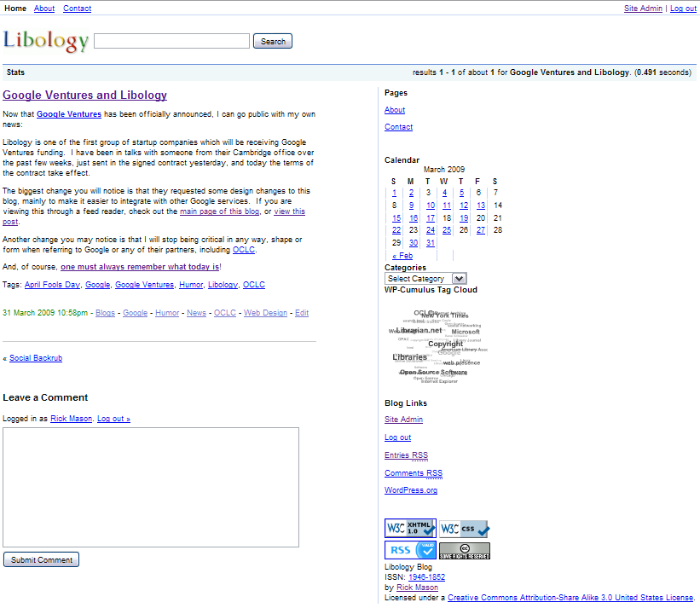700x608 pixels.
Task: Open Contact under the Pages sidebar
Action: pyautogui.click(x=399, y=127)
